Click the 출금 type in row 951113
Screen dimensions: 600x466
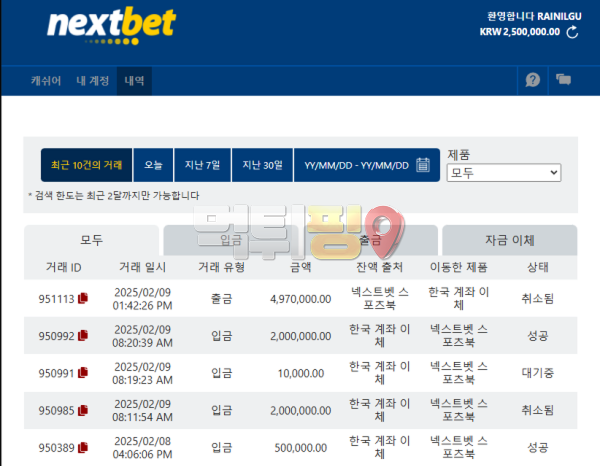tap(222, 298)
